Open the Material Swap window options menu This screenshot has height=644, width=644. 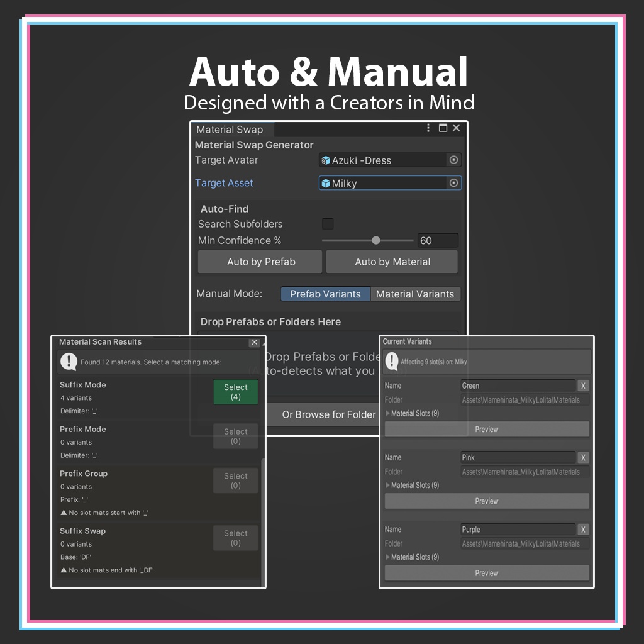pos(428,128)
